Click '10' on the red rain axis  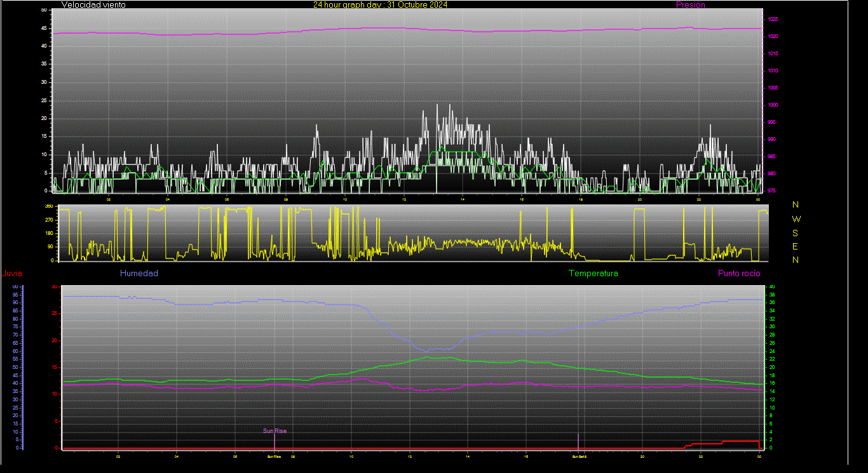point(55,394)
